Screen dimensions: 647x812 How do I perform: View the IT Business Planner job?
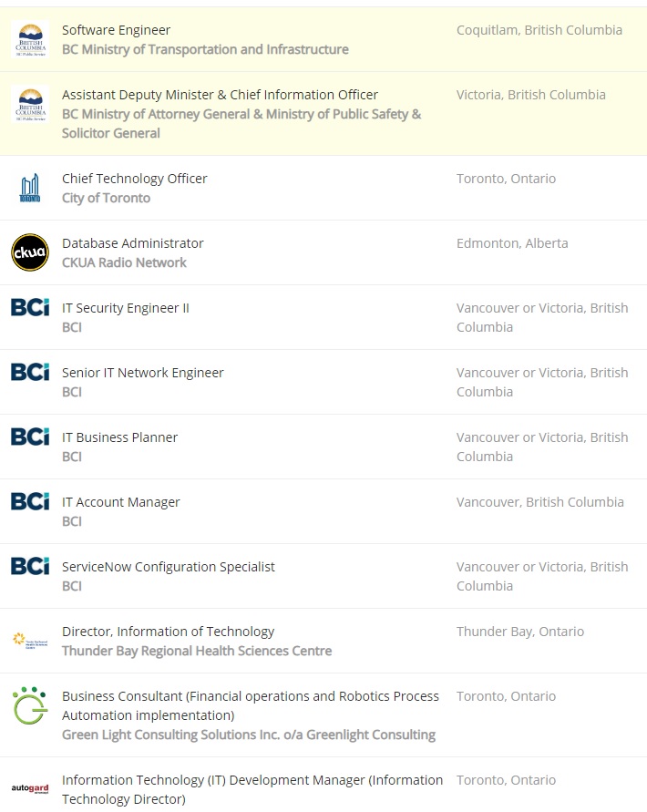(x=119, y=437)
